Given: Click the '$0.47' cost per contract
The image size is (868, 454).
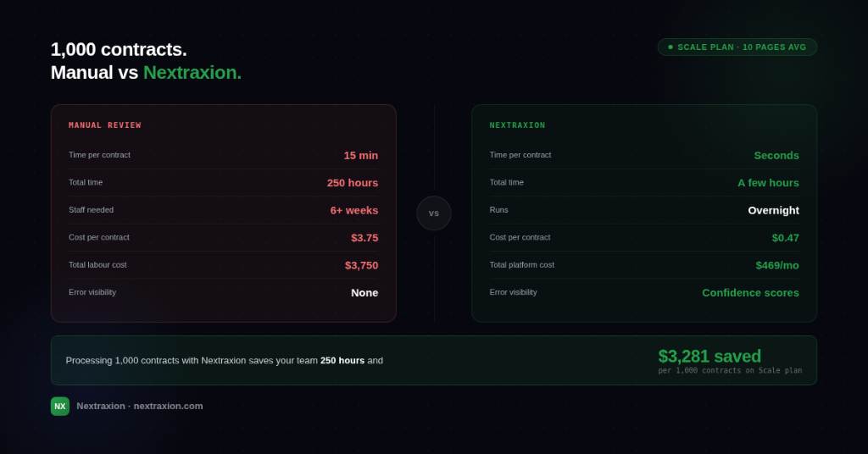Looking at the screenshot, I should [786, 238].
